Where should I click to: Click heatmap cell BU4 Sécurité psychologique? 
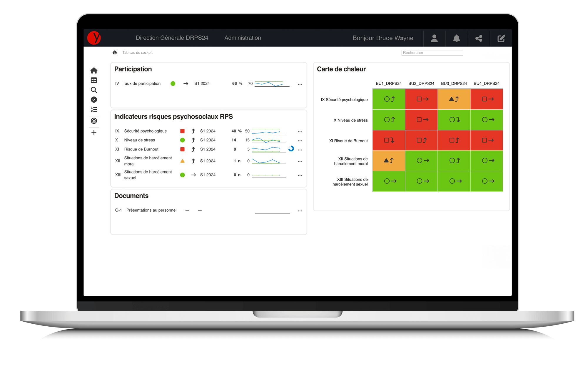[487, 99]
